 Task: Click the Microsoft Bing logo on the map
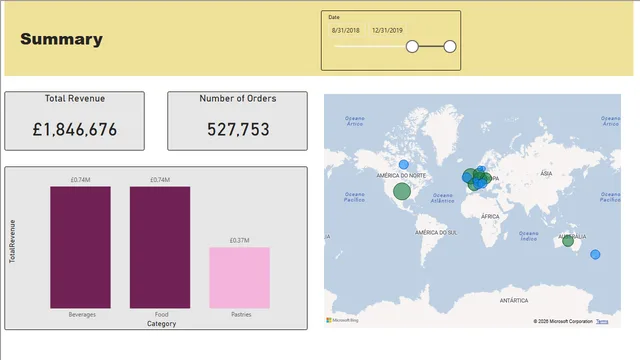point(342,320)
